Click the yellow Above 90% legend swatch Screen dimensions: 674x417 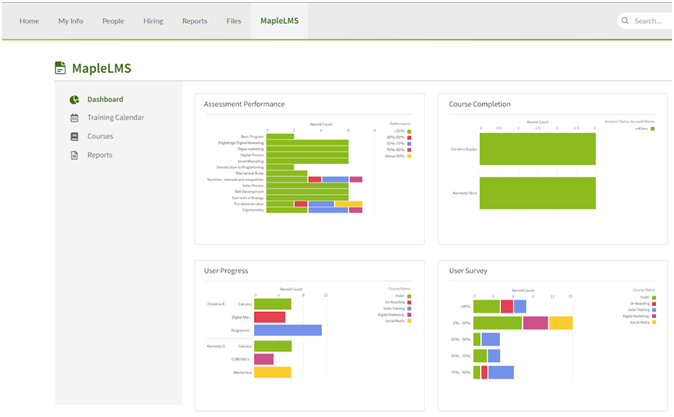409,156
